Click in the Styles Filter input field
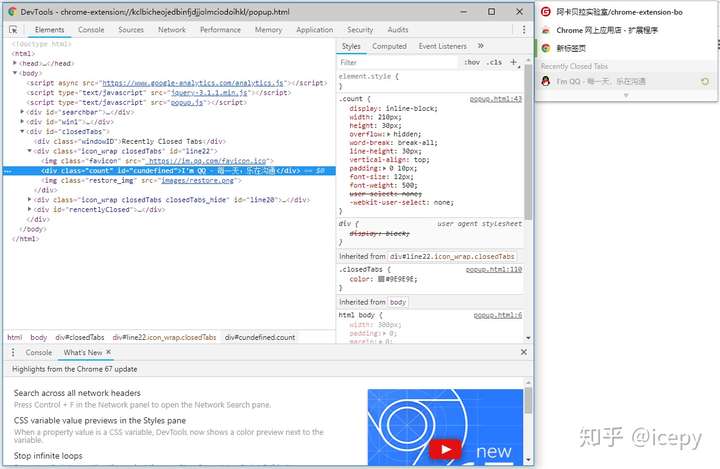720x469 pixels. point(398,62)
